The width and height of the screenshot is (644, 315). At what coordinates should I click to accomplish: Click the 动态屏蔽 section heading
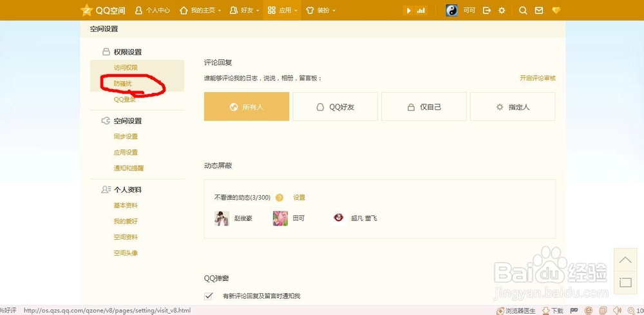(218, 166)
